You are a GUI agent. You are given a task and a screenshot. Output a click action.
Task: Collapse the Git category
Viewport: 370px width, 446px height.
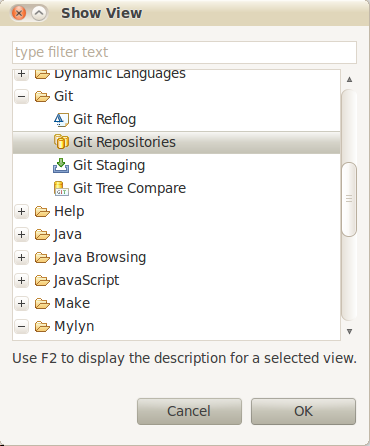point(22,97)
